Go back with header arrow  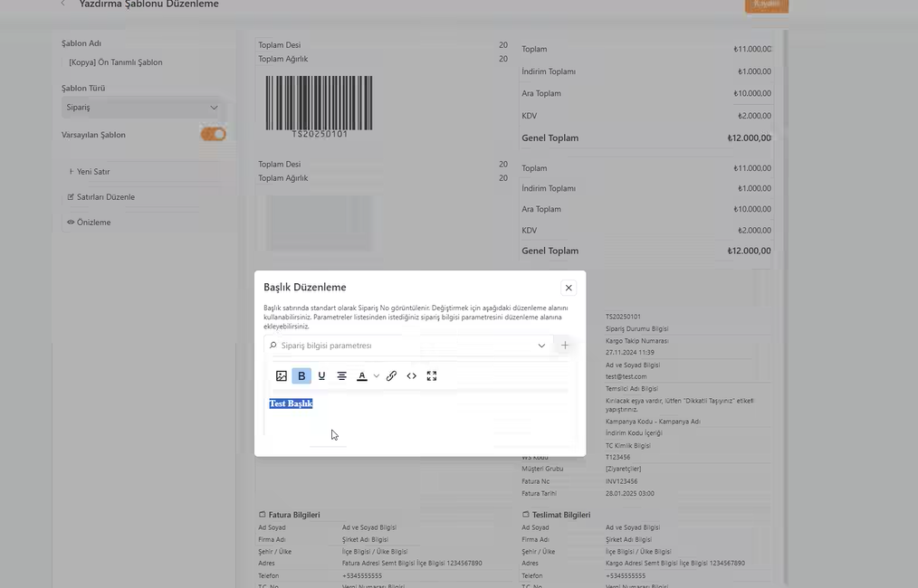pyautogui.click(x=63, y=4)
